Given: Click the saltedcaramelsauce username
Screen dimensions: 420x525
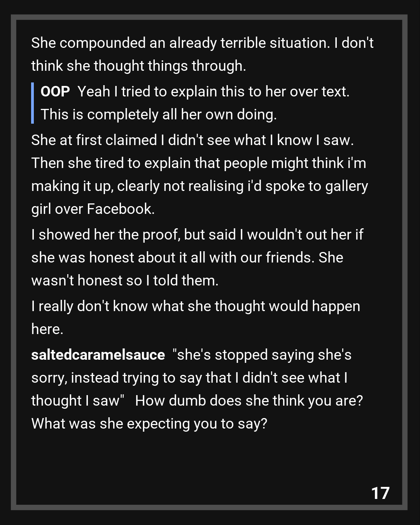Looking at the screenshot, I should pyautogui.click(x=98, y=355).
